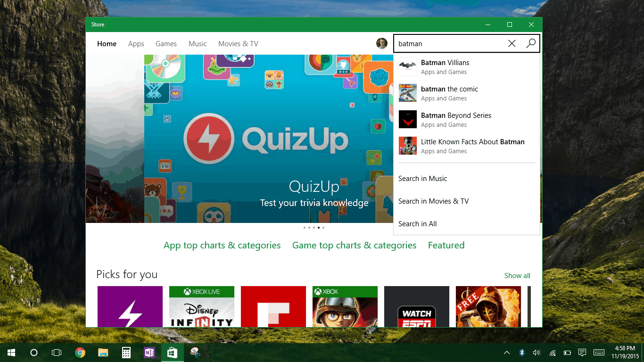Image resolution: width=644 pixels, height=362 pixels.
Task: Click the Store icon on the taskbar
Action: 172,352
